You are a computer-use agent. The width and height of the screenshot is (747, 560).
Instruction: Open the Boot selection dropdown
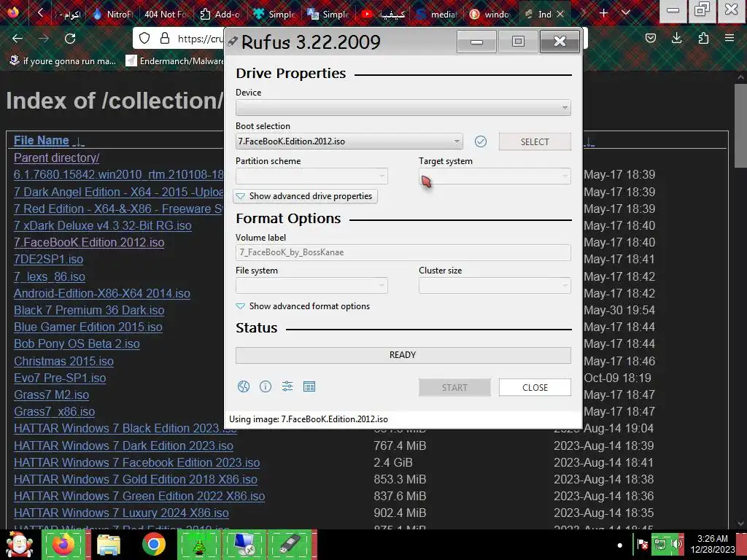click(x=349, y=141)
